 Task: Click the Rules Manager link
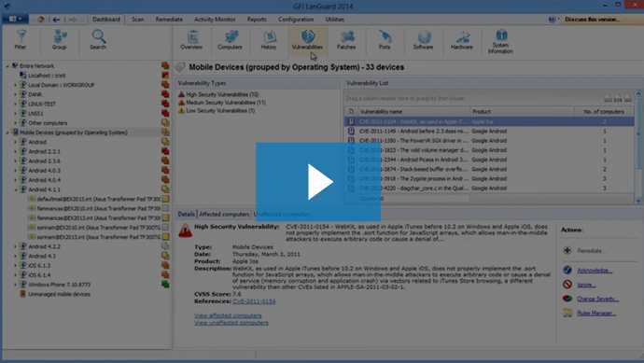pos(596,314)
